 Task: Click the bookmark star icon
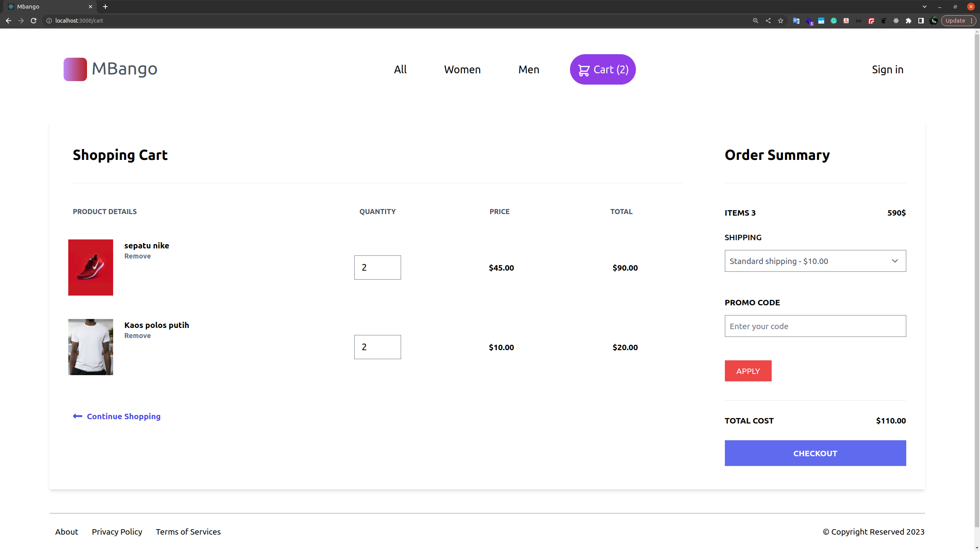781,21
